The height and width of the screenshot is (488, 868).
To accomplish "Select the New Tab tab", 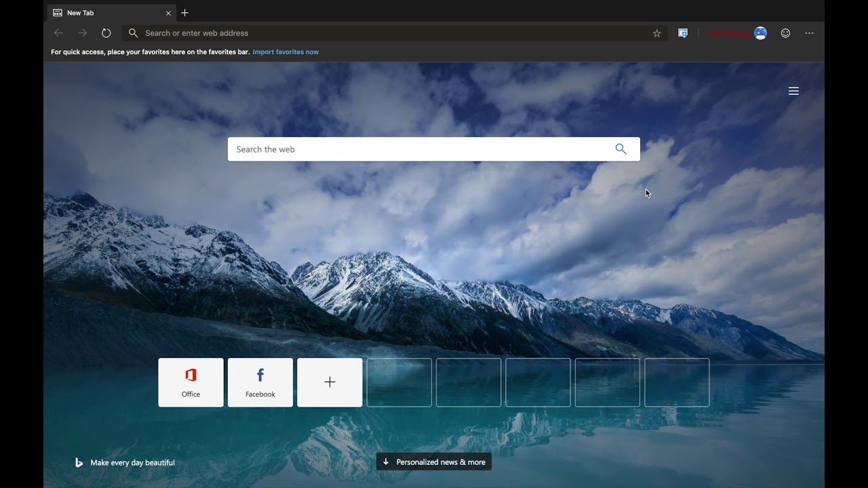I will (x=112, y=13).
